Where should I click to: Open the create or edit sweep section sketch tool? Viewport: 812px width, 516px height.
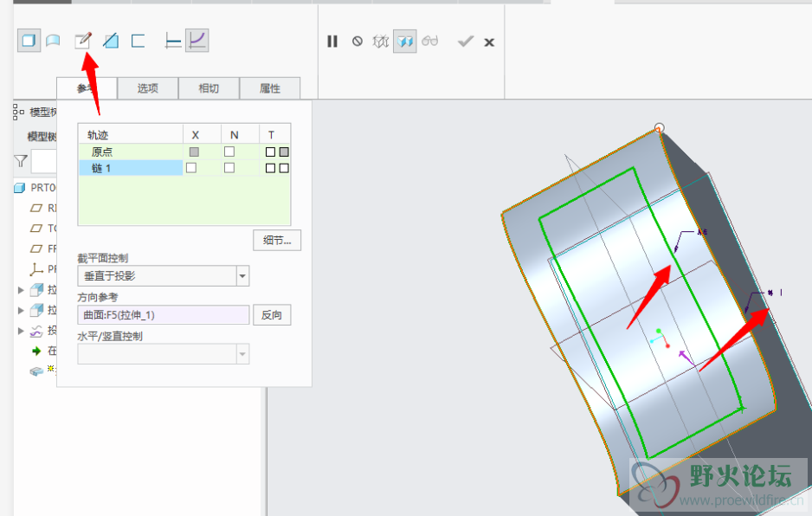click(x=83, y=41)
